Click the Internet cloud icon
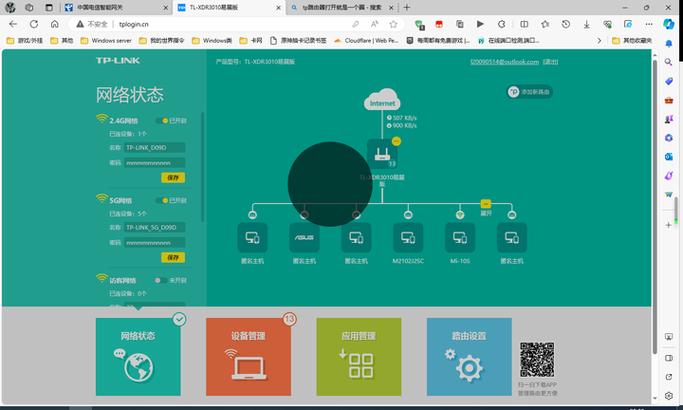The height and width of the screenshot is (410, 683). pos(382,99)
